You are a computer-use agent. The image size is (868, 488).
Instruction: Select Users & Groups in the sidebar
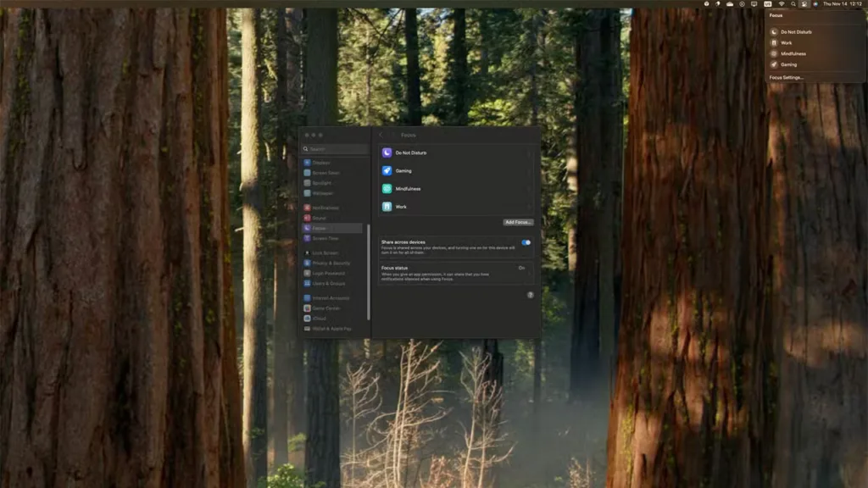point(332,283)
